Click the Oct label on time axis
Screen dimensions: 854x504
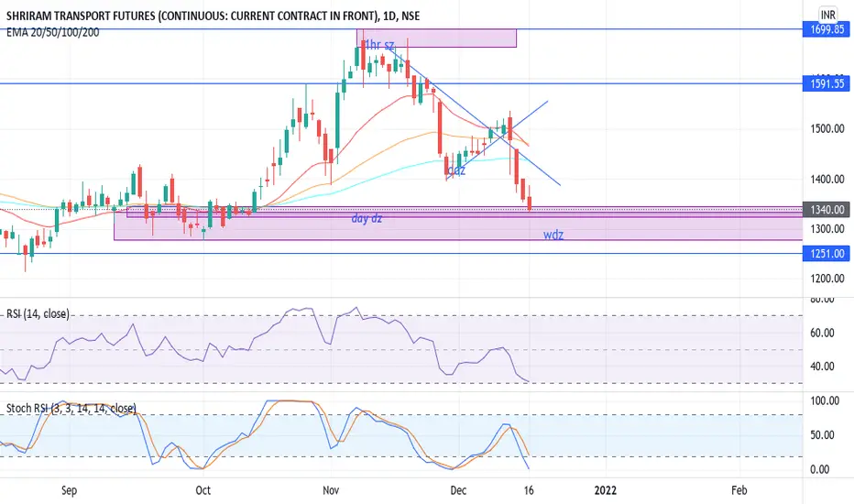[203, 490]
